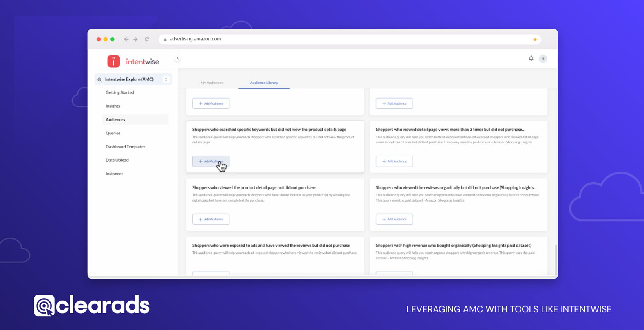
Task: Click title 'Shoppers who searched specific keywords'
Action: tap(269, 130)
